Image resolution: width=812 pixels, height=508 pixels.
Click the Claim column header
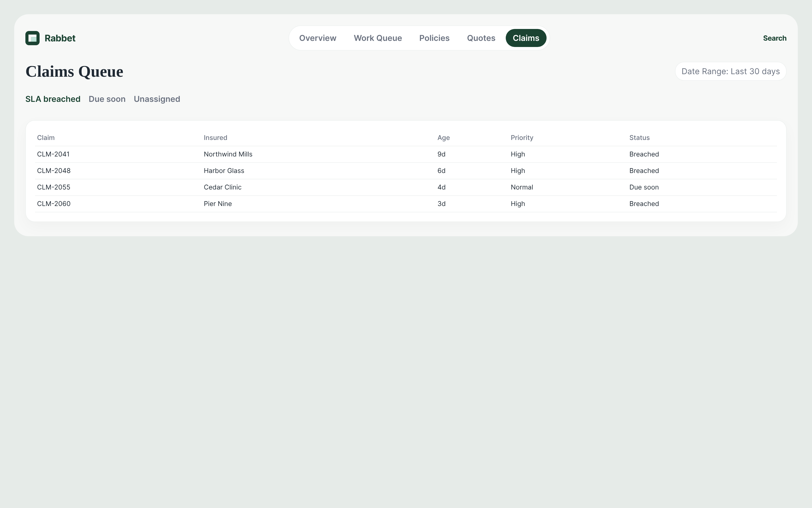tap(46, 138)
